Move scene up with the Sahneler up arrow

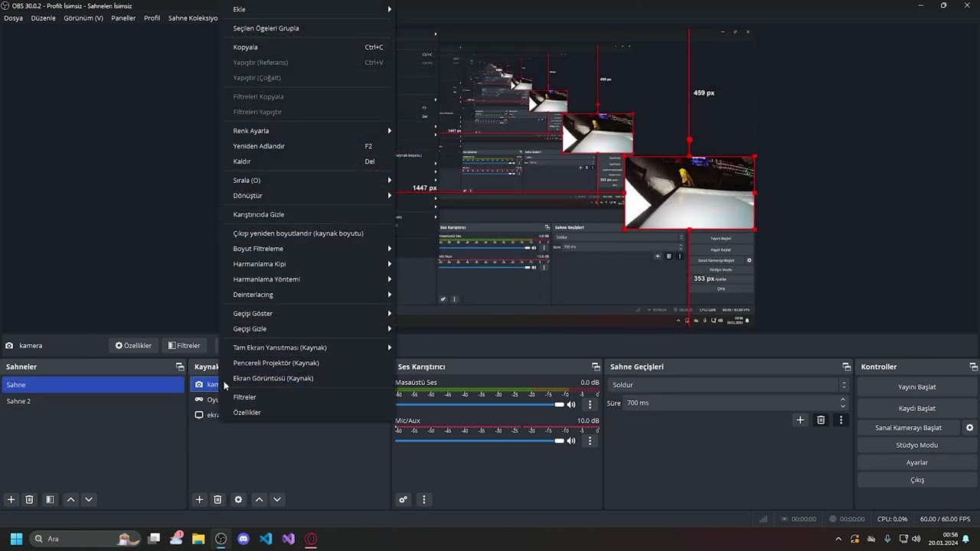(x=71, y=500)
